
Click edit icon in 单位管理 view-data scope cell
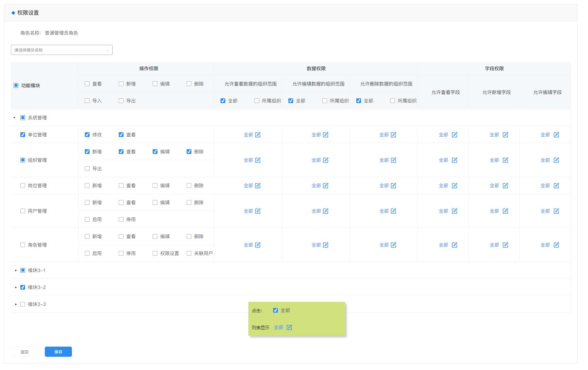(x=258, y=135)
